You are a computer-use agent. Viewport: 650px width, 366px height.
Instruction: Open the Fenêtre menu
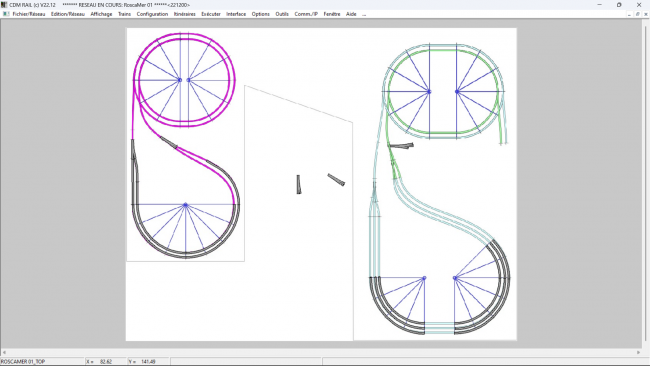click(332, 14)
